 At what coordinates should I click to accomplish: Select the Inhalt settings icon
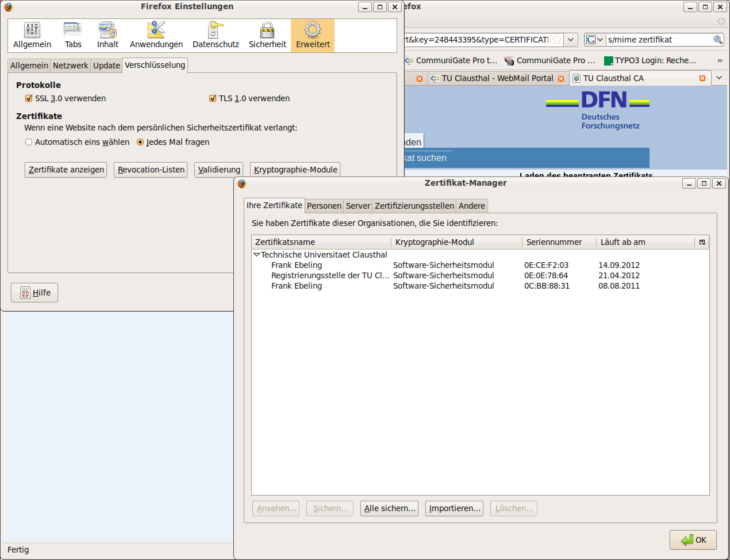point(107,30)
